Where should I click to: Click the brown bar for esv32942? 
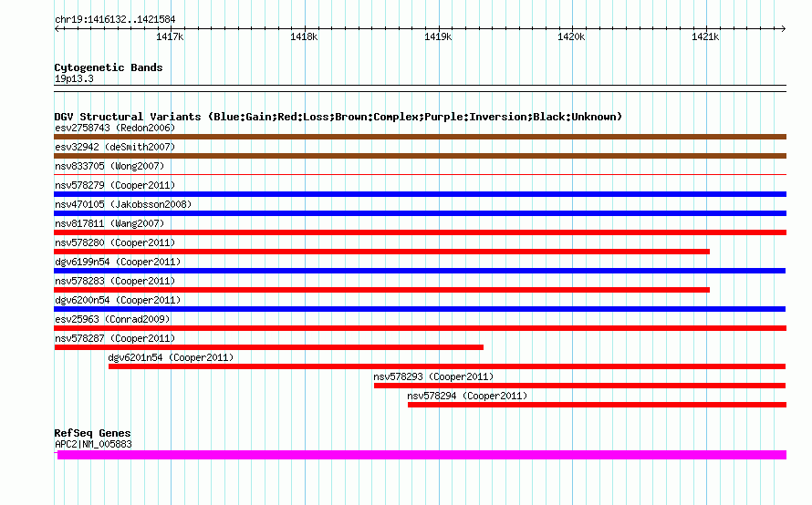click(420, 156)
